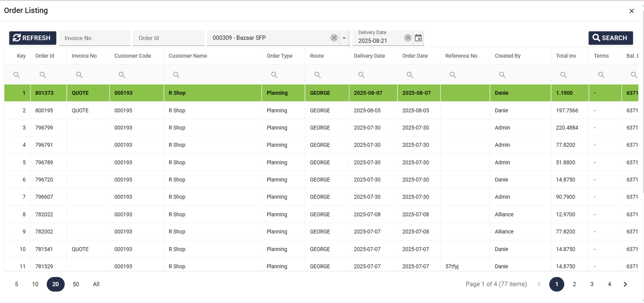Clear the selected customer 000309 - Bazaar SFP
This screenshot has width=644, height=303.
pos(334,38)
